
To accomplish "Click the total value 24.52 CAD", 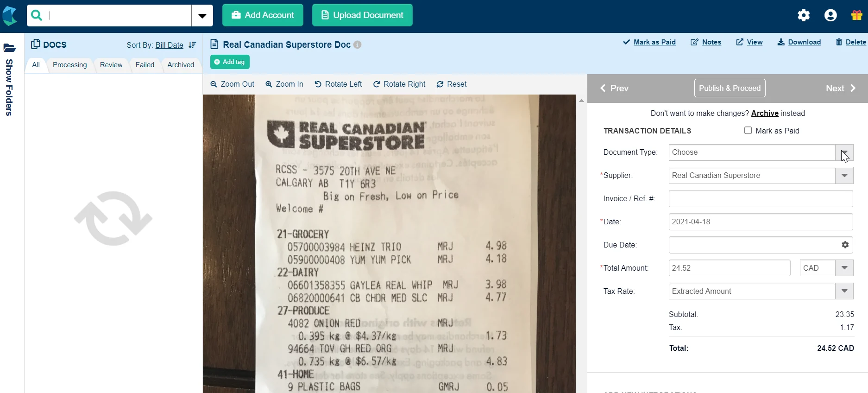I will [x=836, y=348].
